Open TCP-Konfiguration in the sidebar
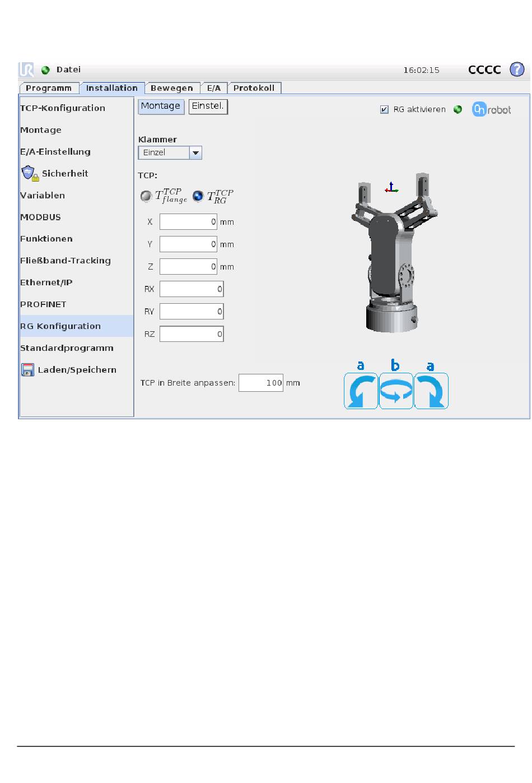The image size is (532, 783). tap(76, 108)
